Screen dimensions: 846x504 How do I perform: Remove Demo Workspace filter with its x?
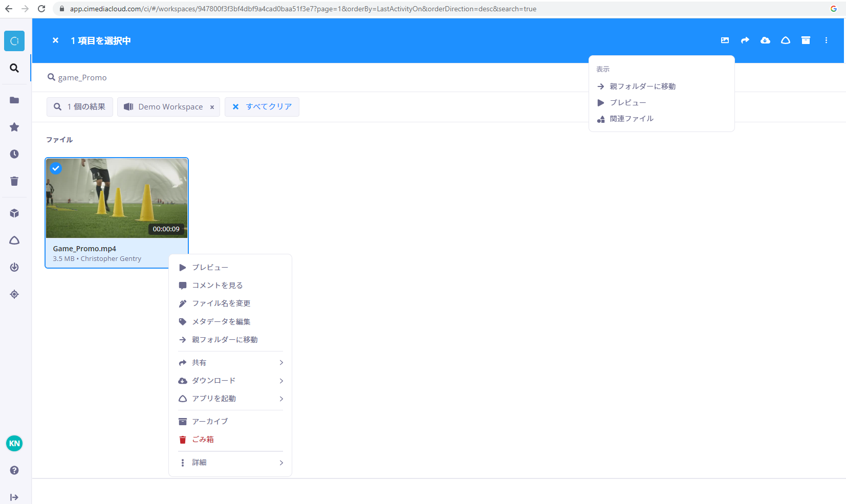click(212, 107)
